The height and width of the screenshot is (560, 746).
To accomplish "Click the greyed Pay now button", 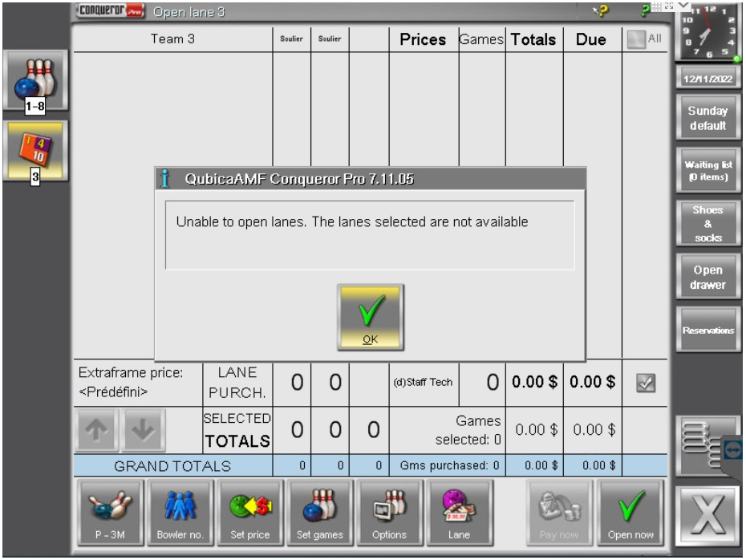I will tap(559, 513).
